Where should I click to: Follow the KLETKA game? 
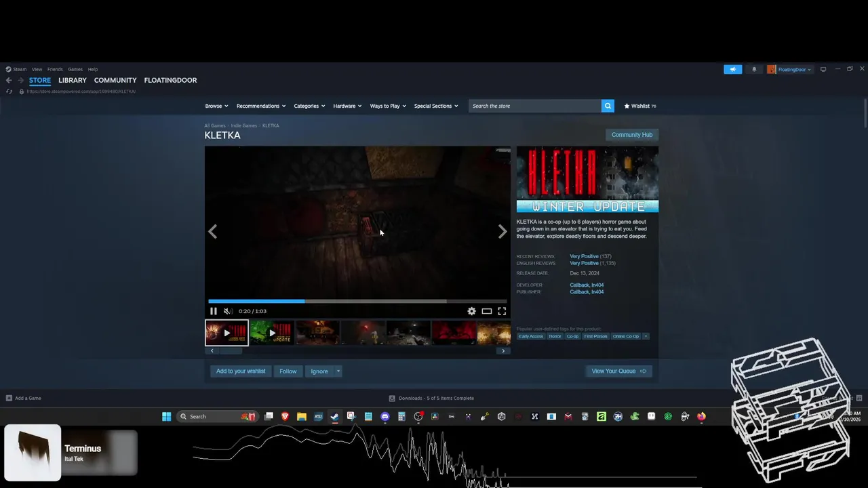tap(288, 371)
